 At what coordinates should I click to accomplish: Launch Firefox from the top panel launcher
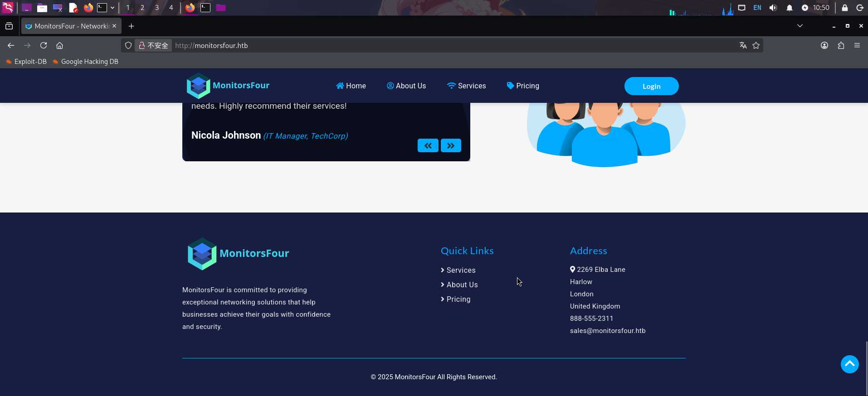coord(88,8)
